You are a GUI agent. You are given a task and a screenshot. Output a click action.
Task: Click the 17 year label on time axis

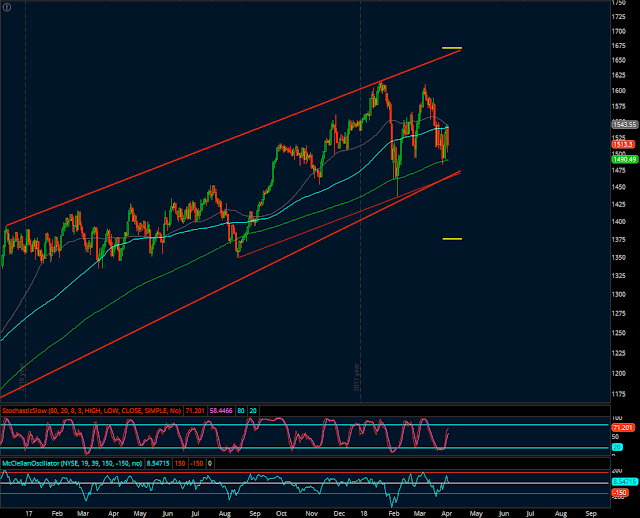pos(29,514)
